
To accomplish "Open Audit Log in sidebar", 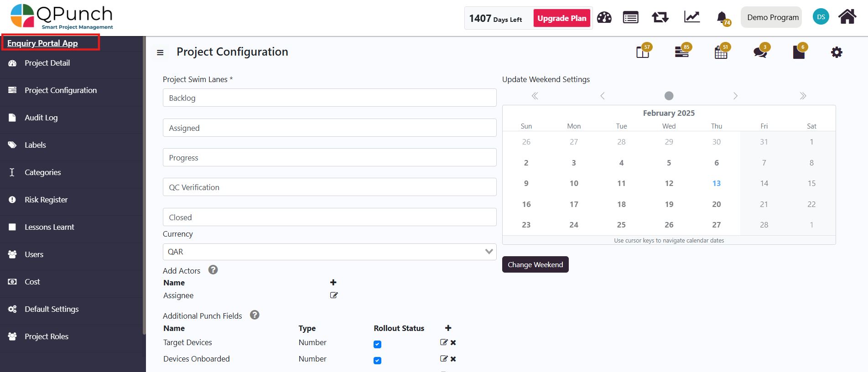I will tap(72, 118).
